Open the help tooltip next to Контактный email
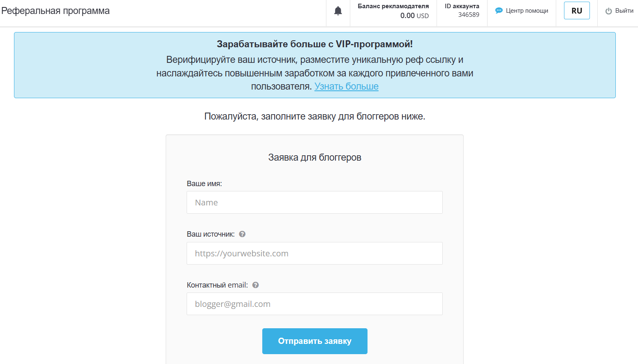 click(x=255, y=284)
